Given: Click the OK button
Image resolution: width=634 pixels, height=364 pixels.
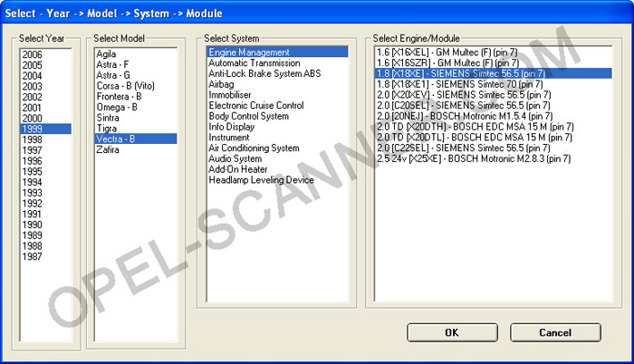Looking at the screenshot, I should tap(452, 332).
